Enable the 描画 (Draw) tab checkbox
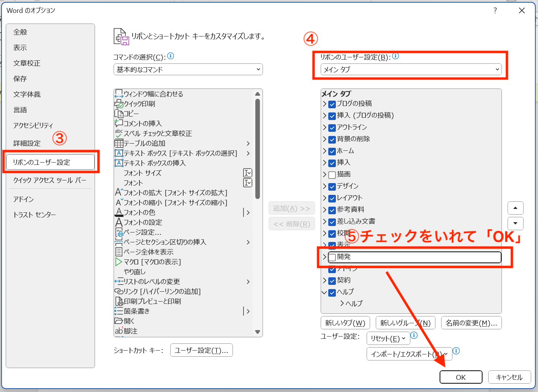The height and width of the screenshot is (392, 538). [332, 174]
